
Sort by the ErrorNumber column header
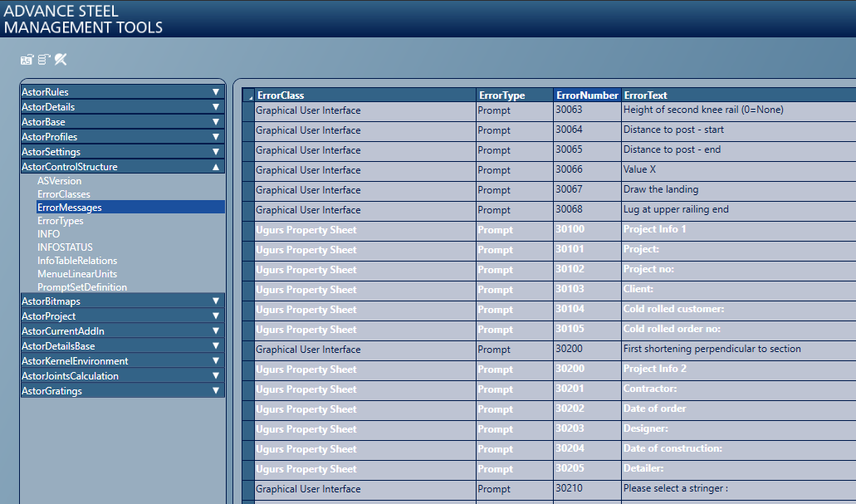click(585, 95)
